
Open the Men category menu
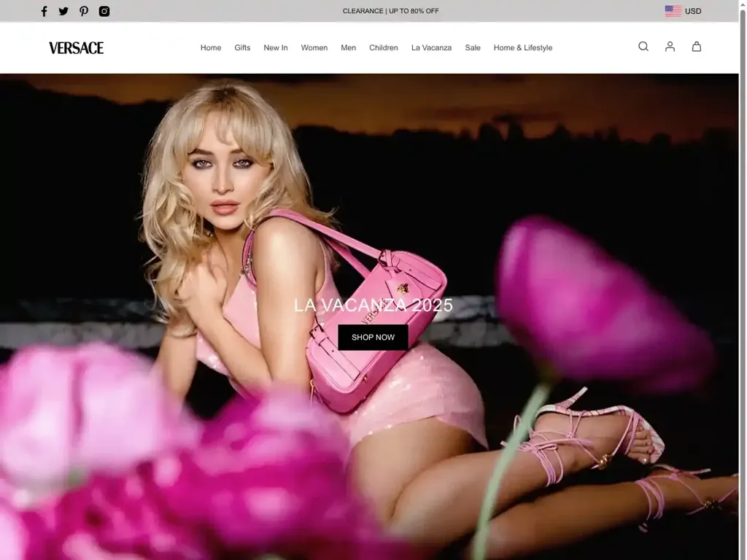349,48
